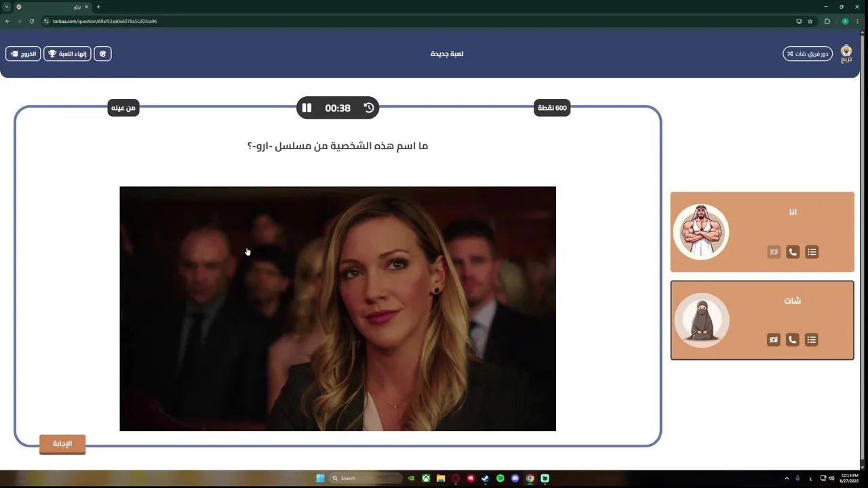Open the color palette theme icon
The image size is (868, 488).
(x=102, y=54)
